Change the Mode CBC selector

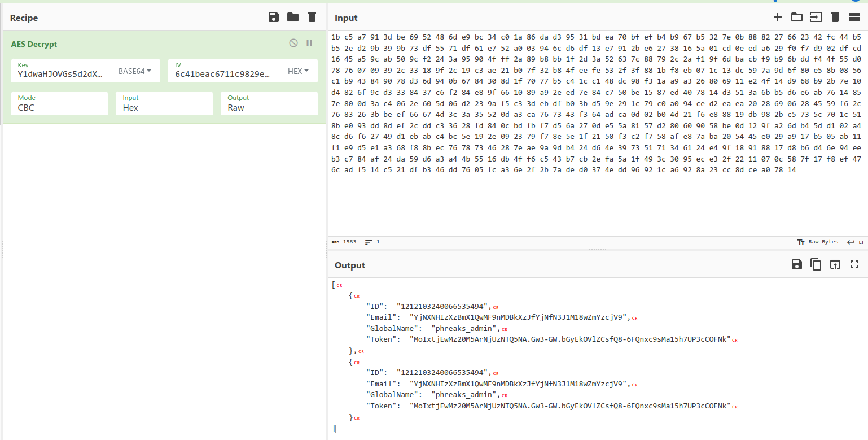pyautogui.click(x=59, y=103)
